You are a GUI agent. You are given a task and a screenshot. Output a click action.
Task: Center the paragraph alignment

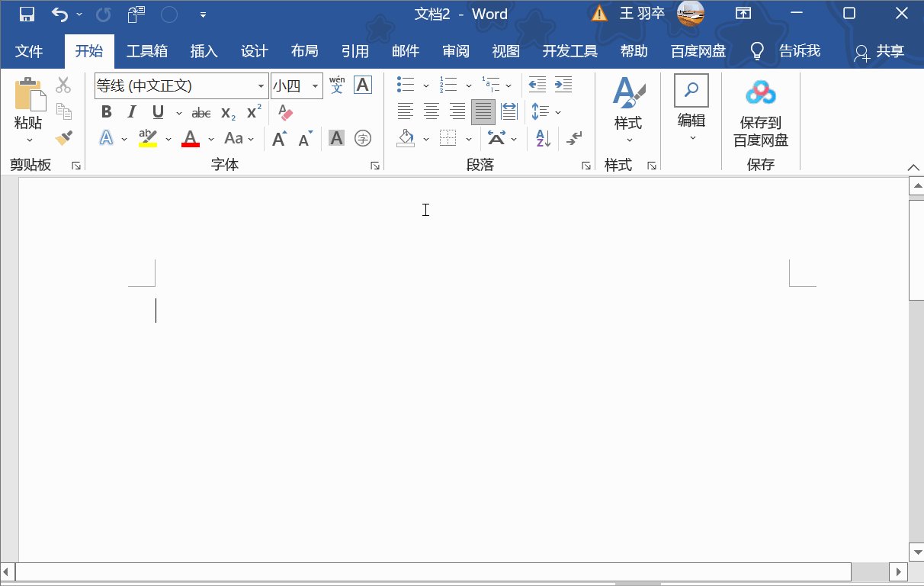point(431,111)
